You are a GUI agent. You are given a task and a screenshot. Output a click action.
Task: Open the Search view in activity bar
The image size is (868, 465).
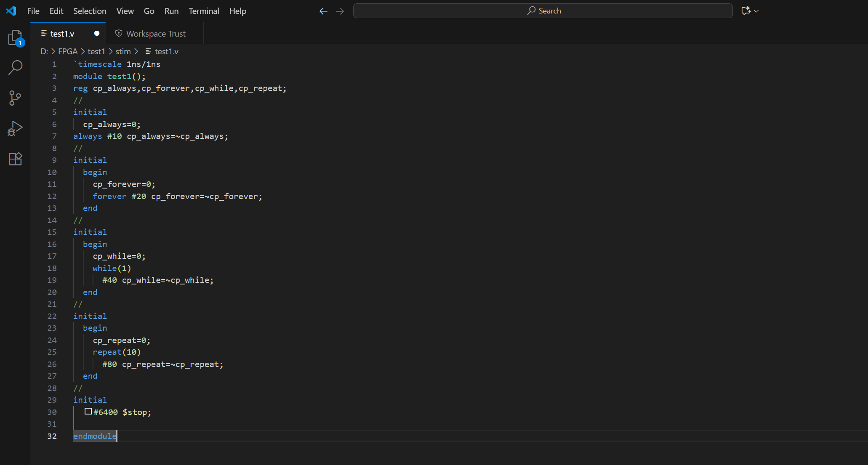coord(15,67)
